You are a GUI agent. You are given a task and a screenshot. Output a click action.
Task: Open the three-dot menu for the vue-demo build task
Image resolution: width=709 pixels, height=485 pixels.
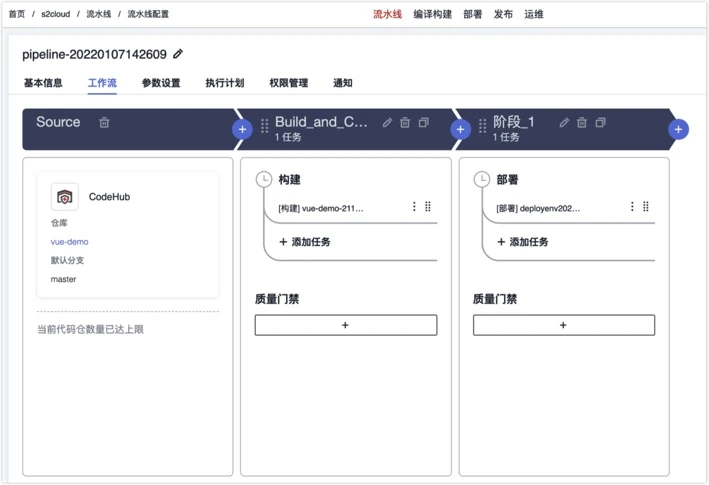(414, 207)
